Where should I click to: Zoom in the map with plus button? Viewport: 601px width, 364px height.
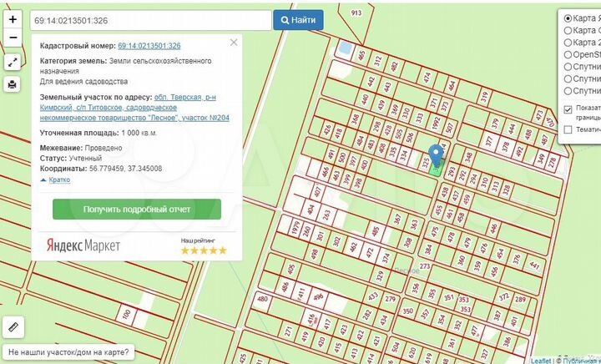click(13, 19)
